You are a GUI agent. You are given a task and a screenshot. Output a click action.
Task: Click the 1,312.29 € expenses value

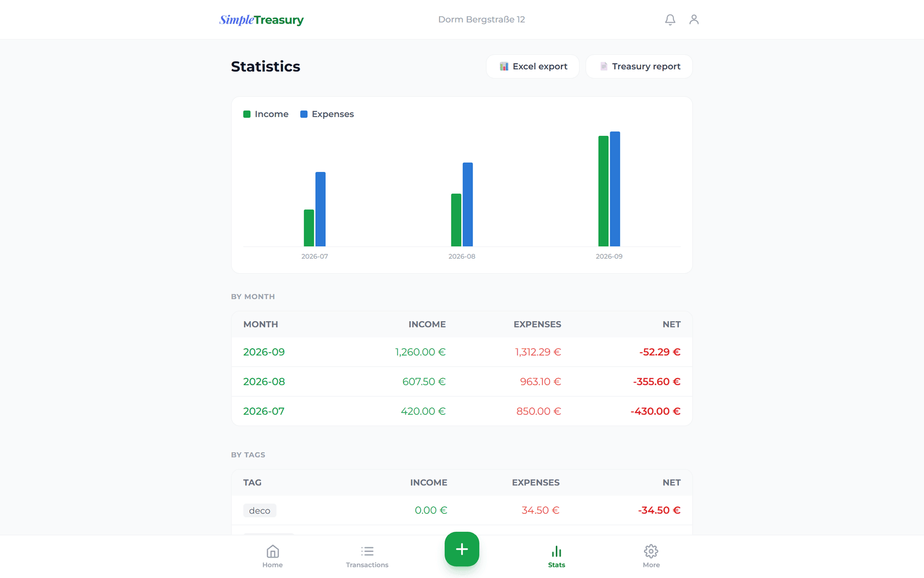(x=538, y=352)
